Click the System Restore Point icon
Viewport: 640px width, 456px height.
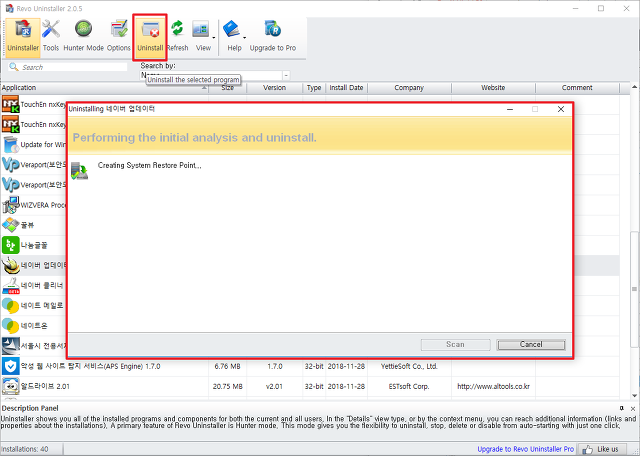[79, 170]
